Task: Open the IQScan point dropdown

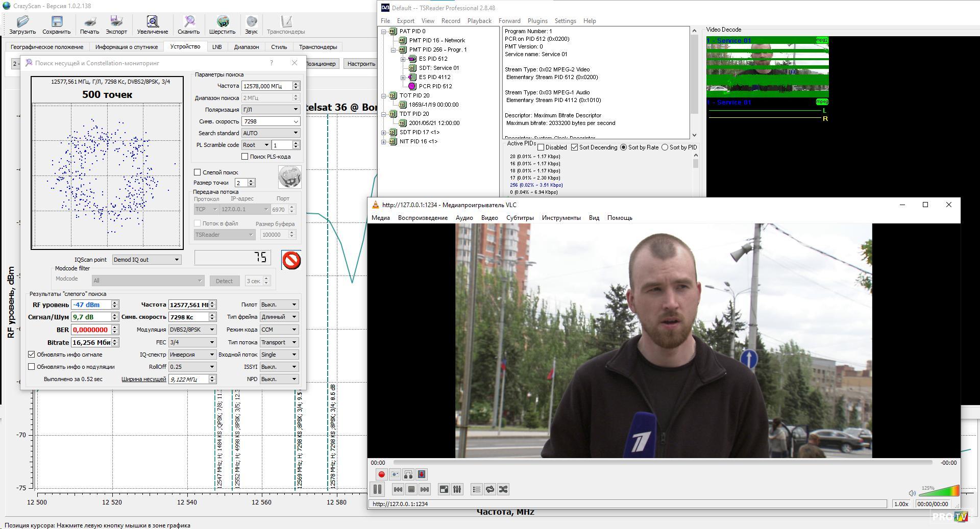Action: [146, 260]
